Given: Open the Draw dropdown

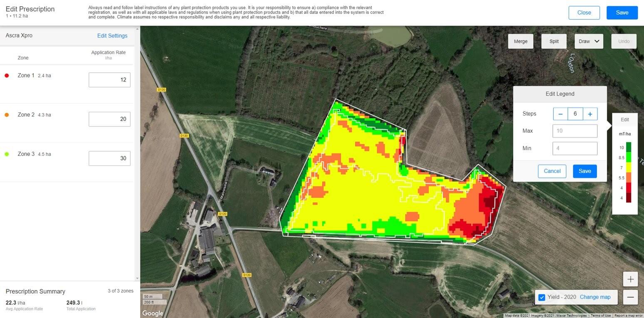Looking at the screenshot, I should pos(588,41).
